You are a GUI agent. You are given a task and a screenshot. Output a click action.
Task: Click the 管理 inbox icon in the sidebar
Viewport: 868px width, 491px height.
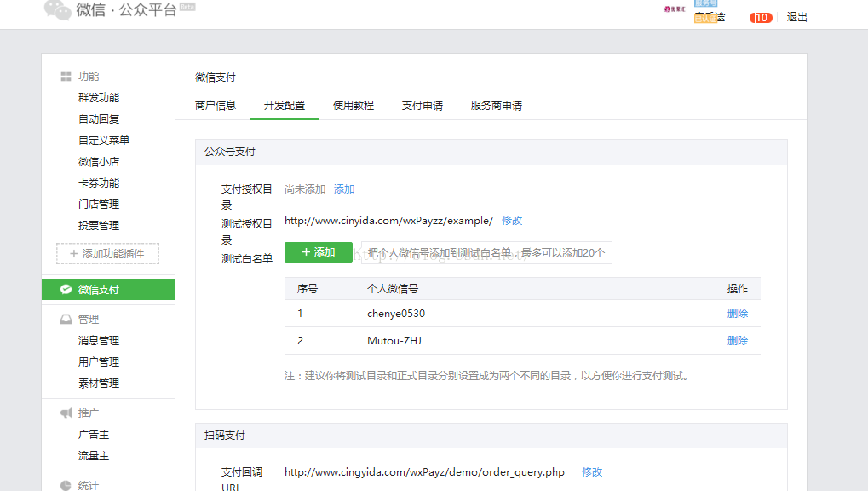coord(66,320)
